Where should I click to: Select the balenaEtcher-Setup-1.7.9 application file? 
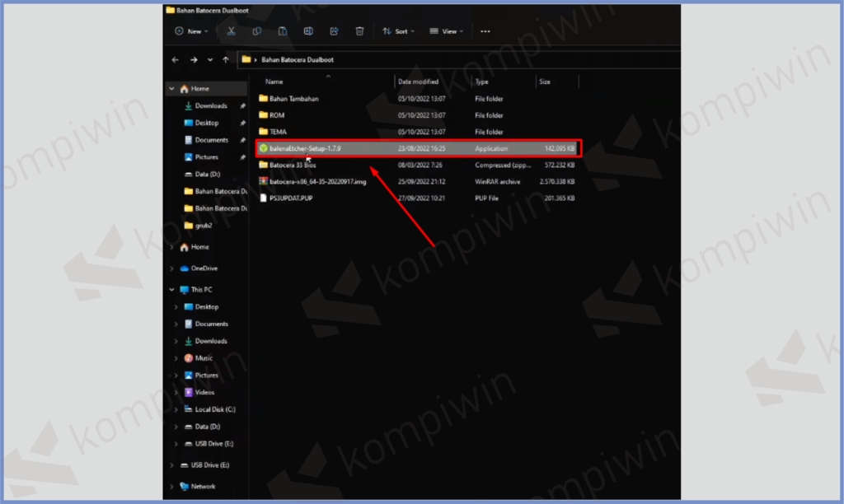tap(305, 148)
